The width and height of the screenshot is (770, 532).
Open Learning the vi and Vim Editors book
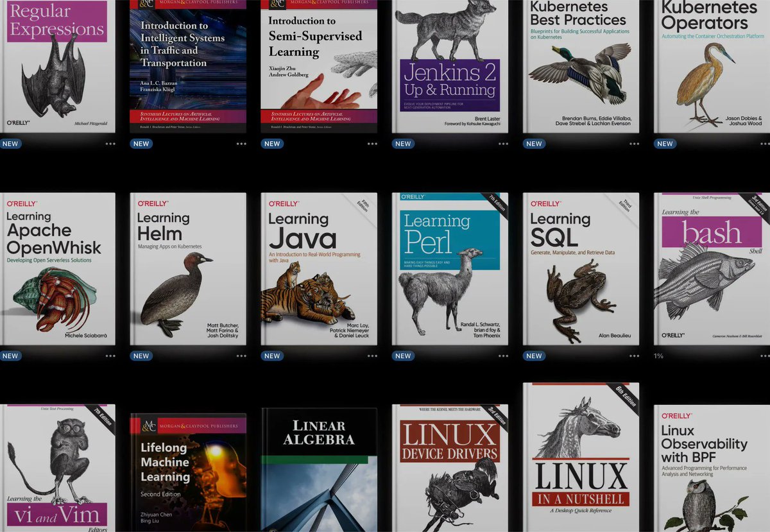[58, 468]
